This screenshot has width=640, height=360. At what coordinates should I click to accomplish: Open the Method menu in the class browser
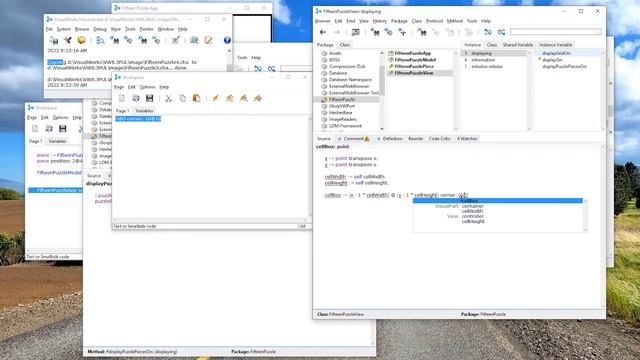click(454, 21)
